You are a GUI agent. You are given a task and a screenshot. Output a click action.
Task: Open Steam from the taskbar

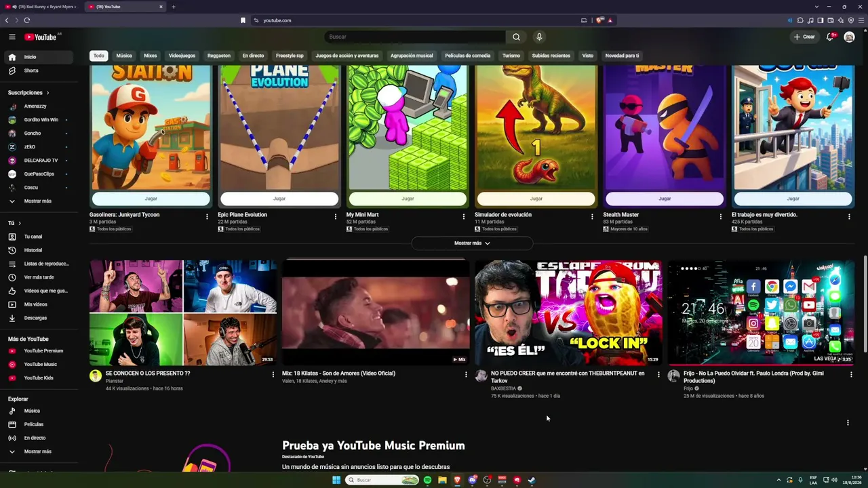point(532,480)
